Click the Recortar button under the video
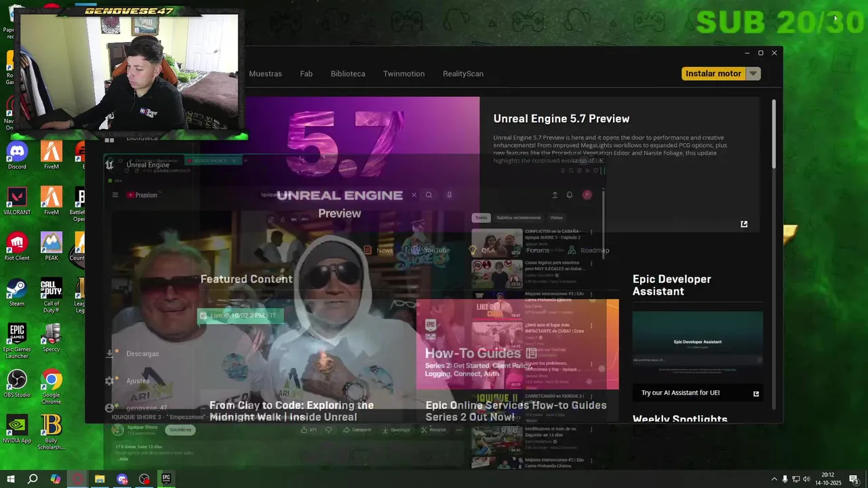Image resolution: width=868 pixels, height=488 pixels. 434,430
